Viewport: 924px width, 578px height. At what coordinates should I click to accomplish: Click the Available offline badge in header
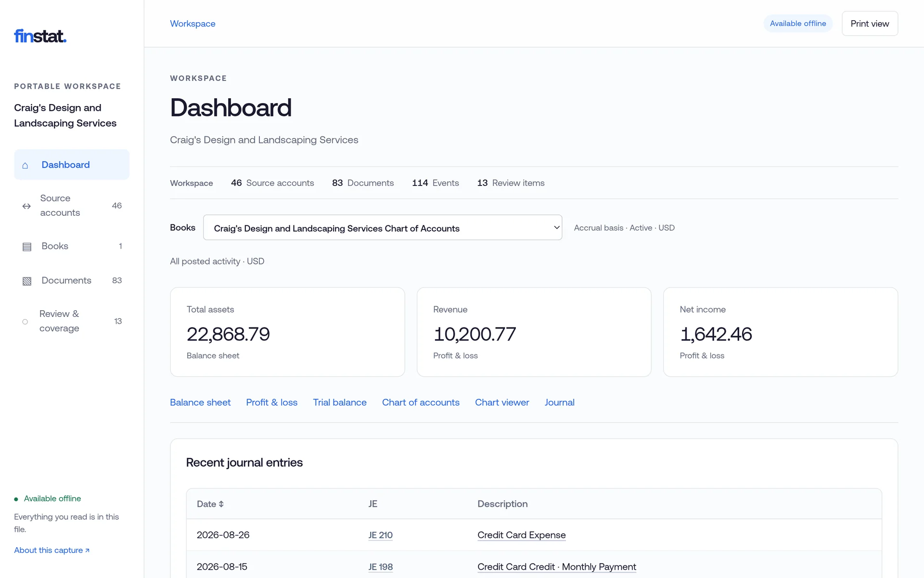pyautogui.click(x=798, y=24)
